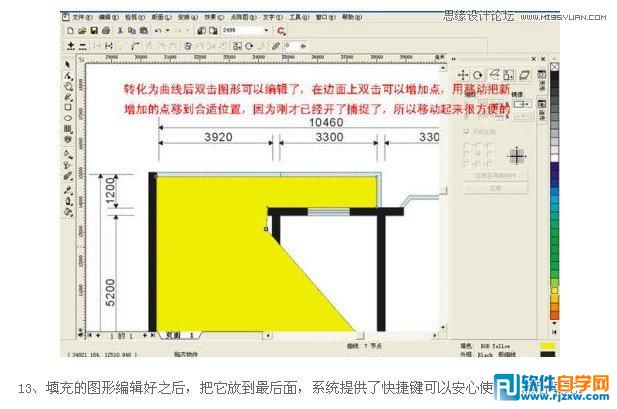This screenshot has width=617, height=409.
Task: Click the 10460 dimension text
Action: tap(326, 122)
